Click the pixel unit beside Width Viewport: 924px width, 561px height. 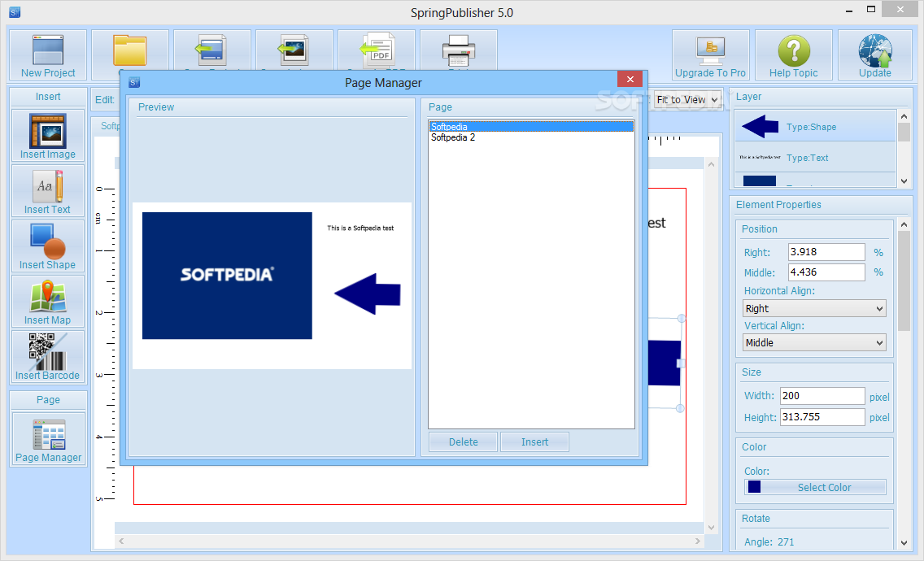[879, 398]
